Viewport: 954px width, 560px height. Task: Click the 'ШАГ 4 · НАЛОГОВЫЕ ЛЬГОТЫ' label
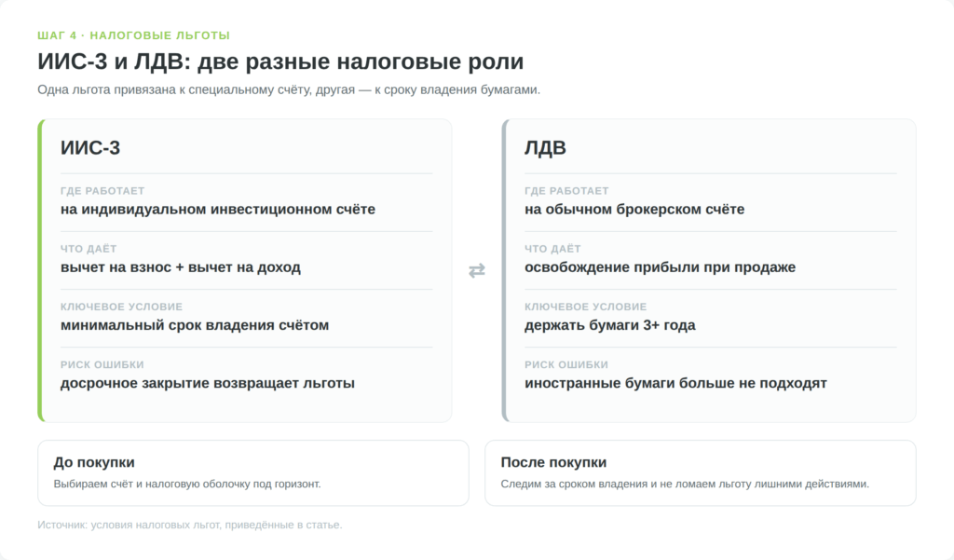click(134, 35)
